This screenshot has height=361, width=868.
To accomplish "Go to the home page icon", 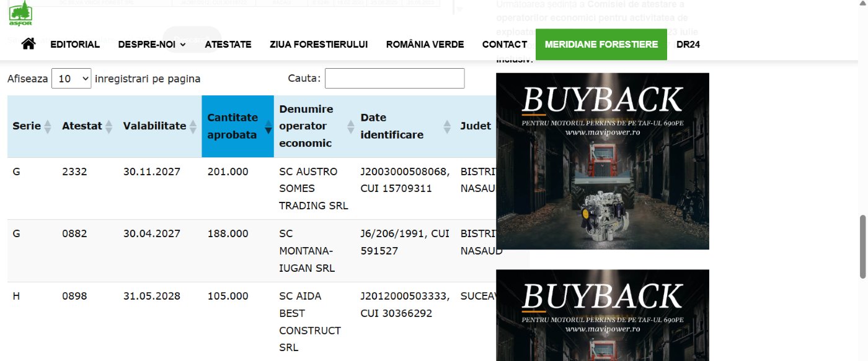I will (29, 44).
